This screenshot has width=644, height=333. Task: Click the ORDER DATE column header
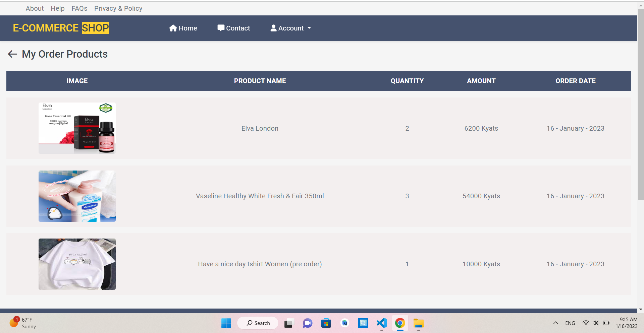pyautogui.click(x=576, y=81)
